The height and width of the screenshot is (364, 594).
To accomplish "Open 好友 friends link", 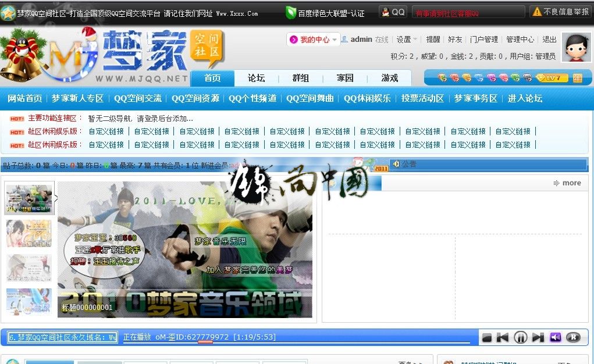I will (x=455, y=40).
